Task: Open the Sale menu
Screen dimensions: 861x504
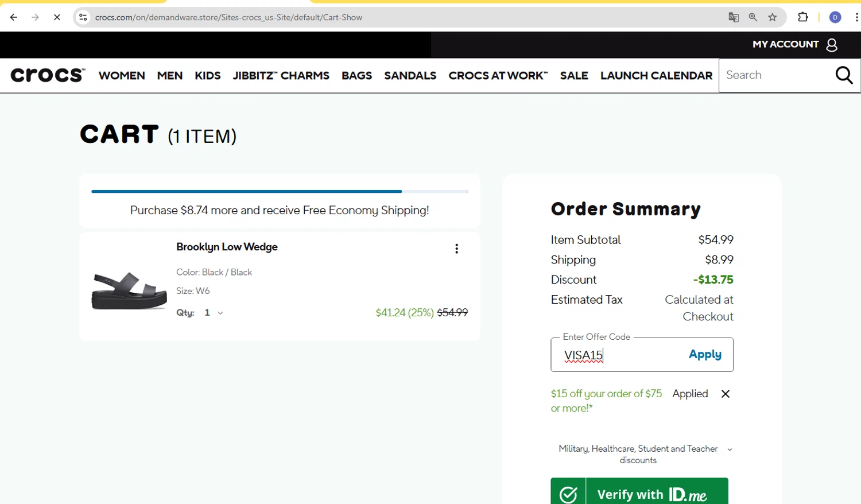Action: (574, 76)
